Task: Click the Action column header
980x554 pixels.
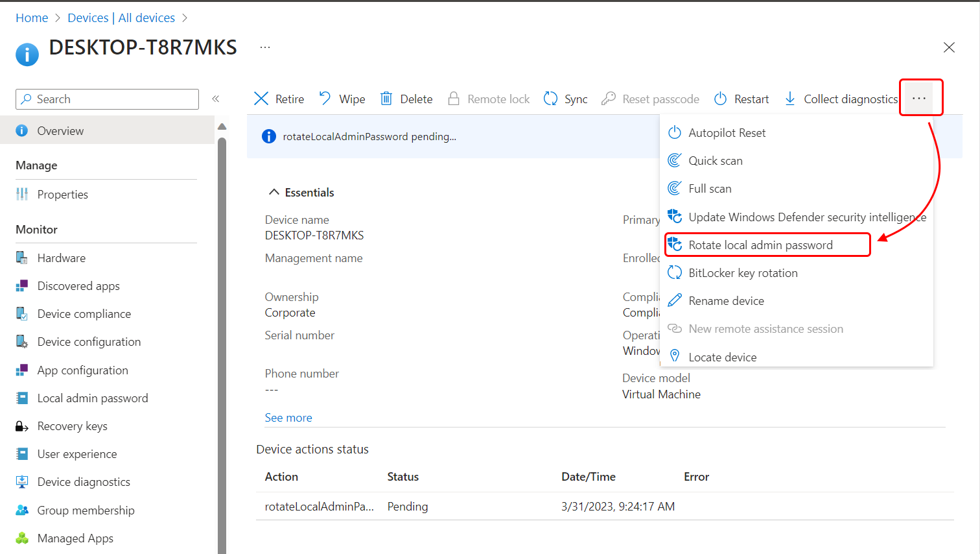Action: 281,476
